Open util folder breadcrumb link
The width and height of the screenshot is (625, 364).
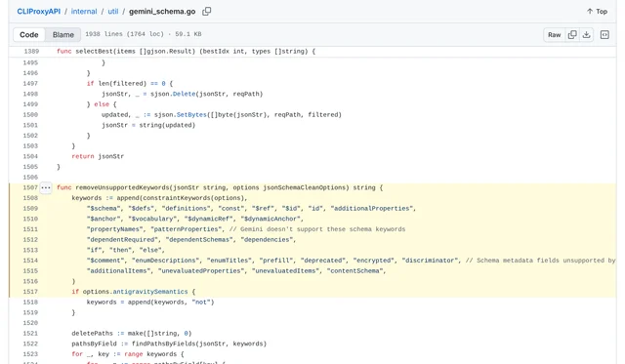pos(113,12)
